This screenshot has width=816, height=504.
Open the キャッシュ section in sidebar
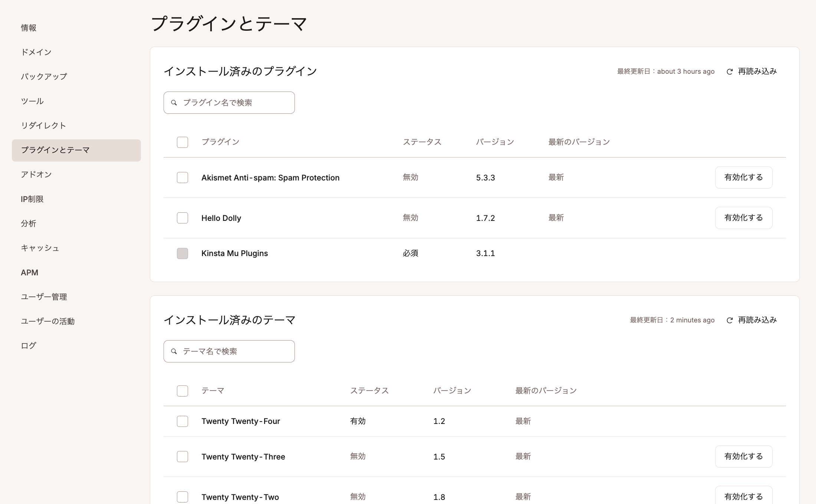40,248
